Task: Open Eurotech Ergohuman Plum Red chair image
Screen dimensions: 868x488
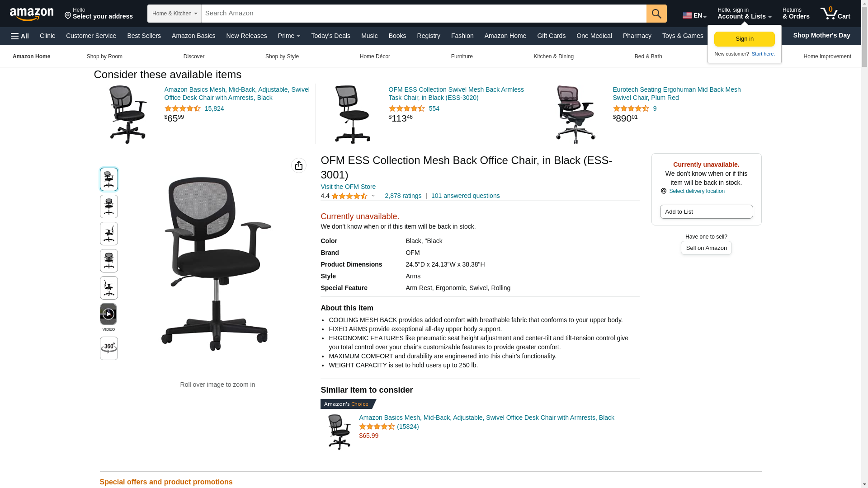Action: [x=576, y=115]
